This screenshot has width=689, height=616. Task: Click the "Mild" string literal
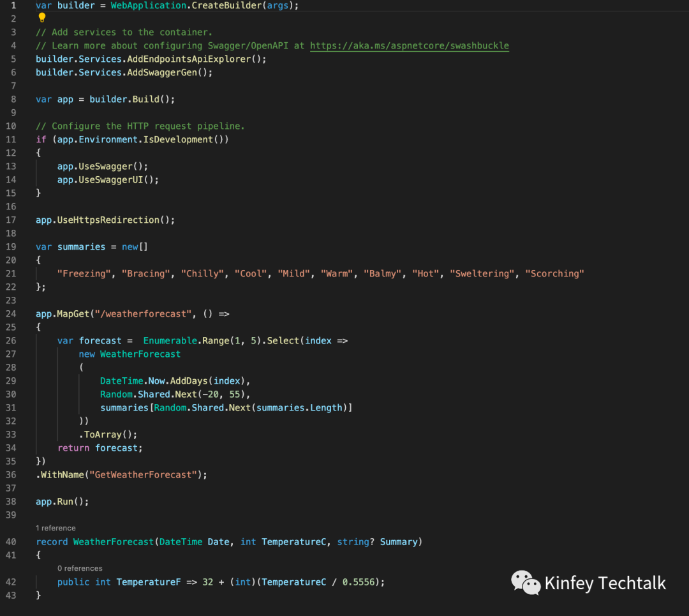coord(294,273)
